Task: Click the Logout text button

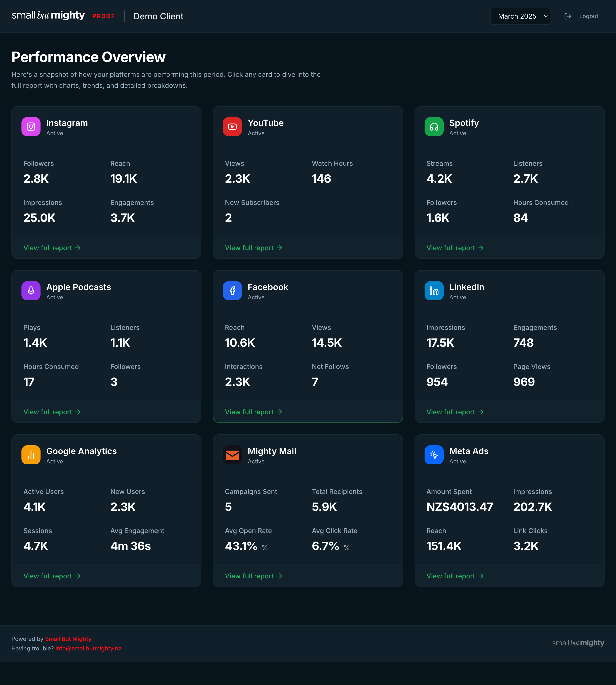Action: tap(589, 16)
